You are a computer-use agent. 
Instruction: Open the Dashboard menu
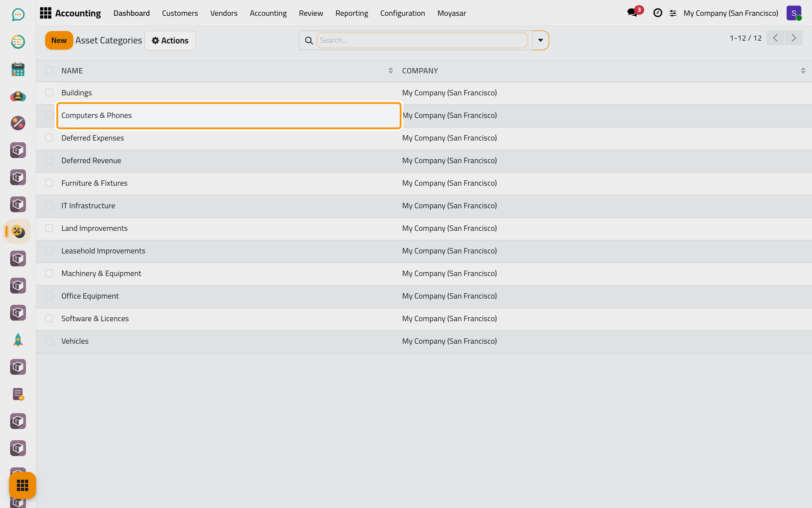(x=132, y=13)
